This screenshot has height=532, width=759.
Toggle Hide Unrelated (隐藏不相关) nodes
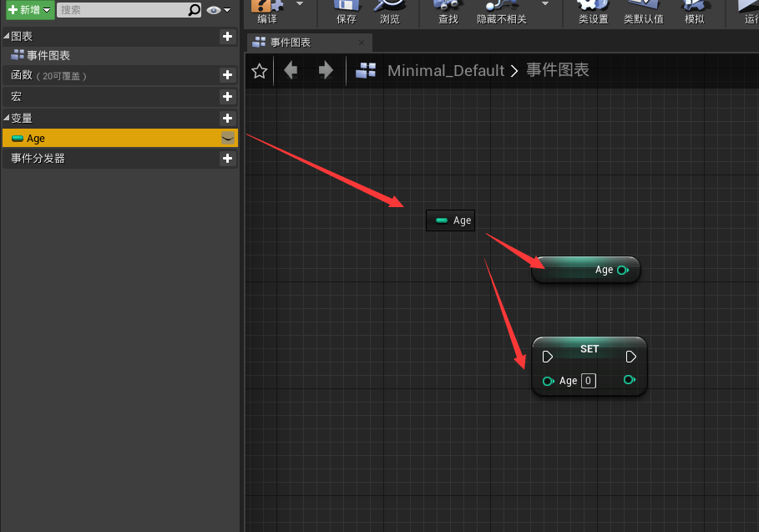tap(501, 8)
